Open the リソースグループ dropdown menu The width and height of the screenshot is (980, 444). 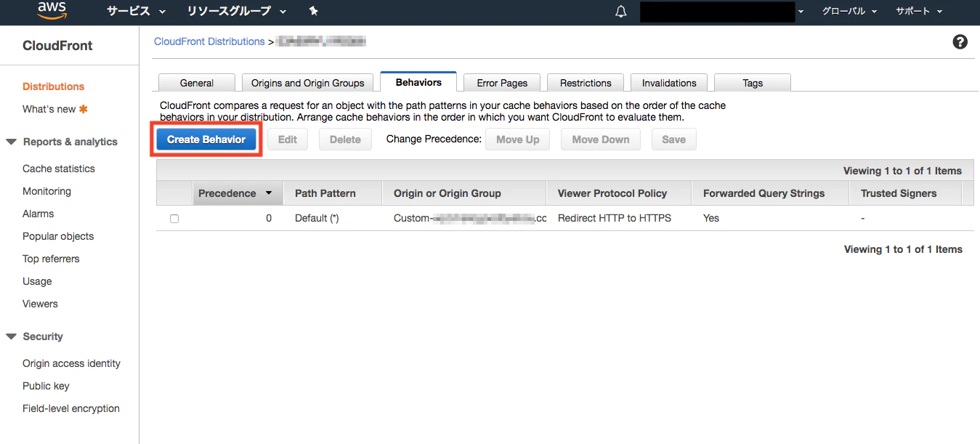[x=237, y=11]
